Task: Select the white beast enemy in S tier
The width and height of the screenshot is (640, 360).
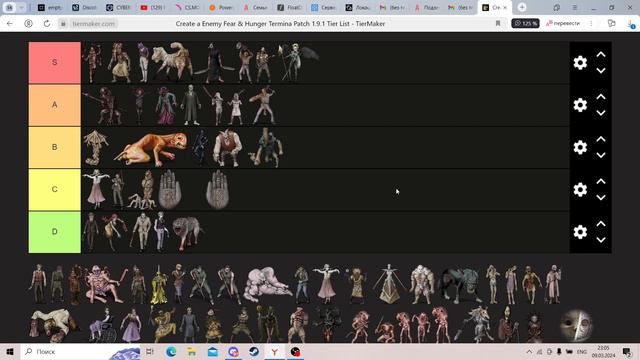Action: click(x=172, y=62)
